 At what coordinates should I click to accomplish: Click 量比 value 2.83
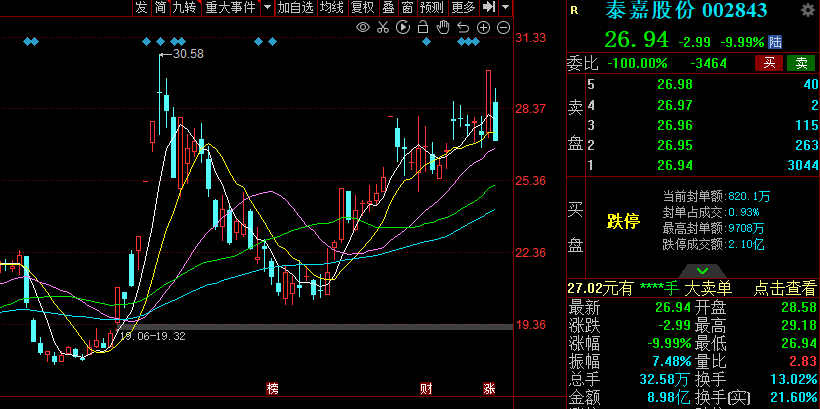[x=803, y=361]
